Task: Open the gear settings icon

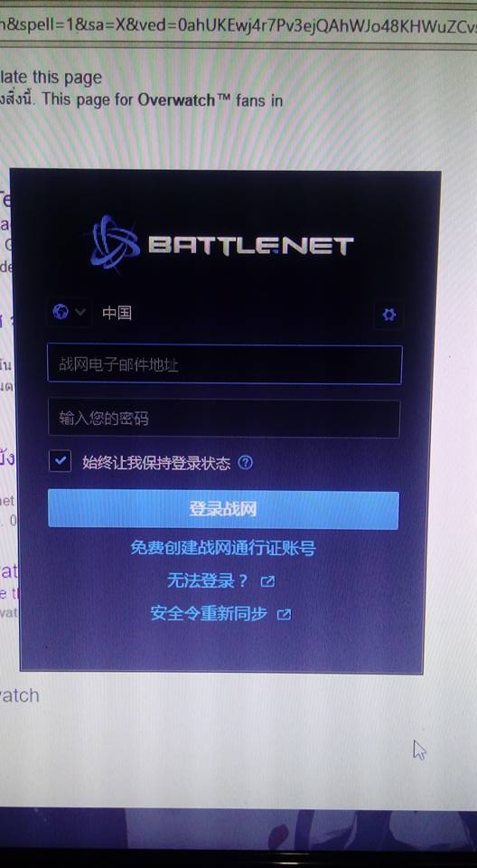Action: coord(389,315)
